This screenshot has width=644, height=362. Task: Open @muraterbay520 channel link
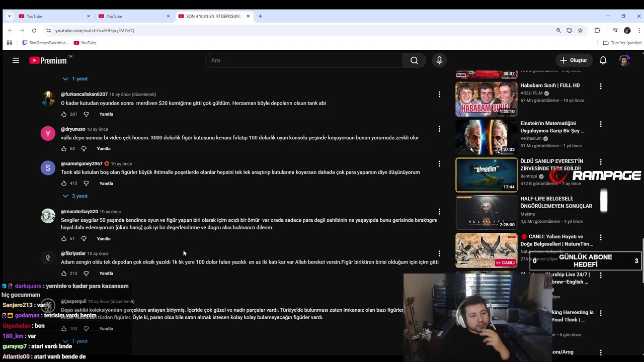point(79,212)
